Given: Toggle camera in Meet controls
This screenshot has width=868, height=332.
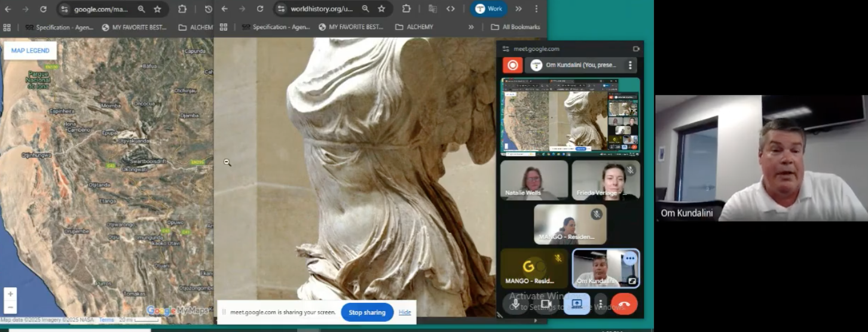Looking at the screenshot, I should (x=545, y=303).
